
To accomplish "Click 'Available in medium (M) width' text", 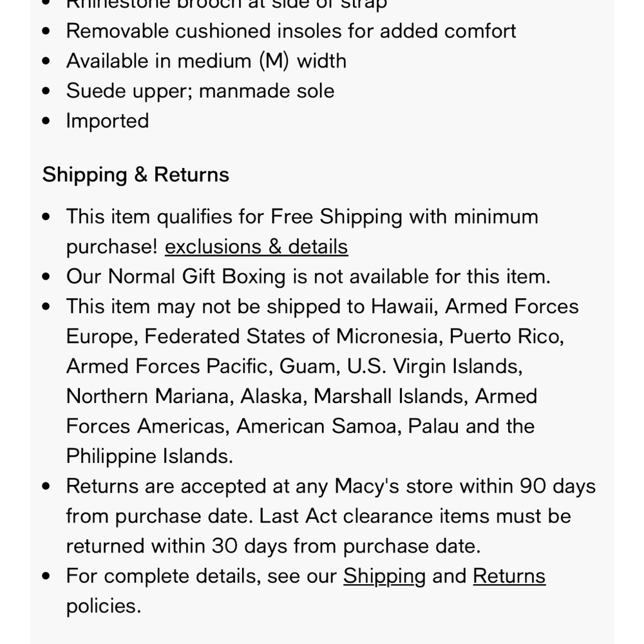I will tap(206, 61).
